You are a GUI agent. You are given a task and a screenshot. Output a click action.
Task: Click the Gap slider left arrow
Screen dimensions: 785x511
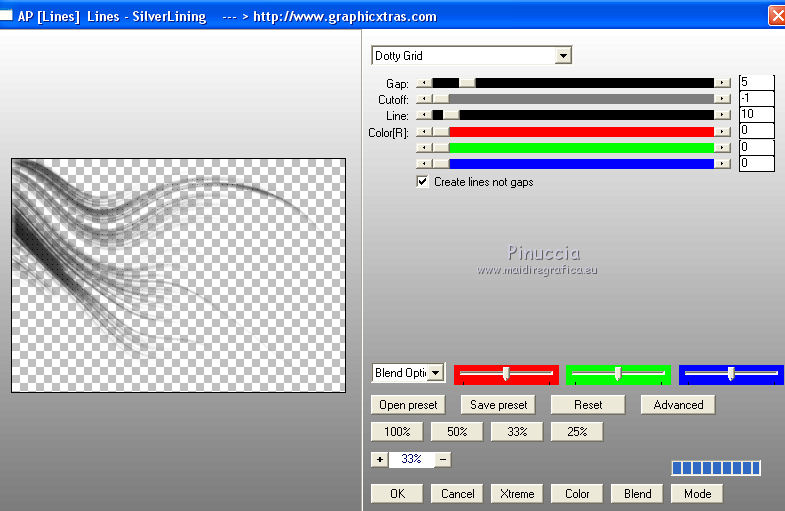point(424,83)
